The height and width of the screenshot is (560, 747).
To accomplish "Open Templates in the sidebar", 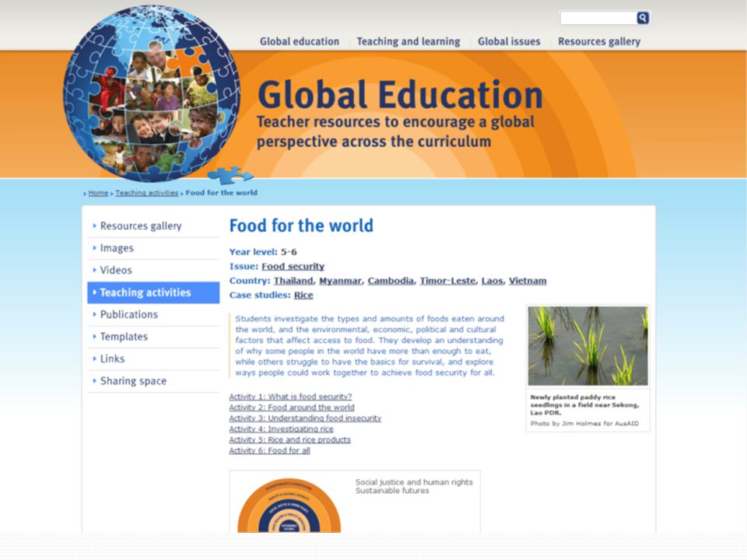I will pyautogui.click(x=153, y=337).
